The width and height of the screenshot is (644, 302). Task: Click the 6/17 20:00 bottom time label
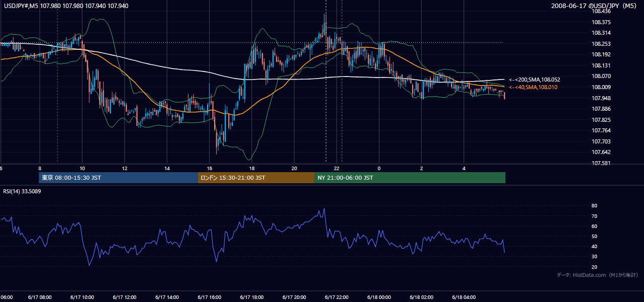pyautogui.click(x=294, y=297)
